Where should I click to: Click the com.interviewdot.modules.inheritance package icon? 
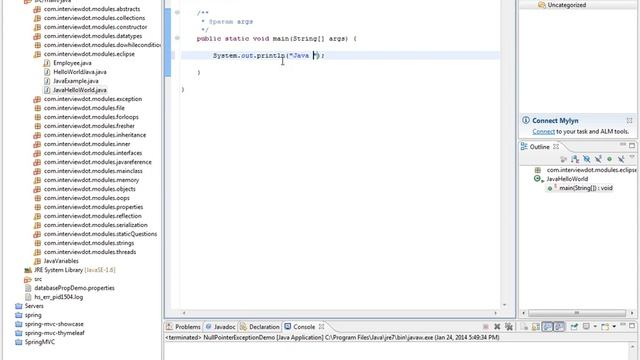coord(37,135)
